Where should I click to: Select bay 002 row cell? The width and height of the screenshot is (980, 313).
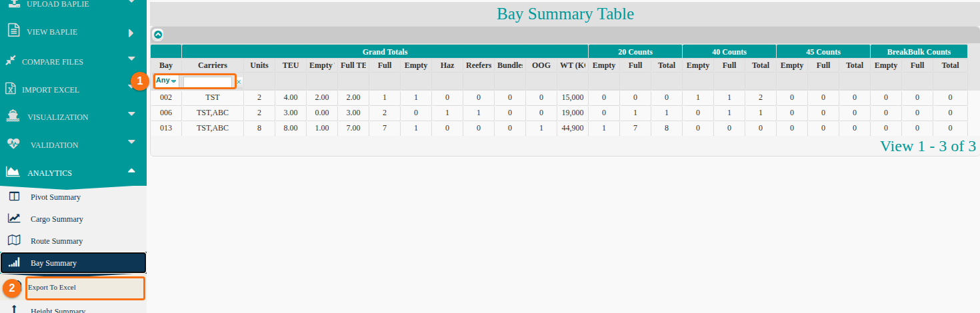pyautogui.click(x=166, y=97)
